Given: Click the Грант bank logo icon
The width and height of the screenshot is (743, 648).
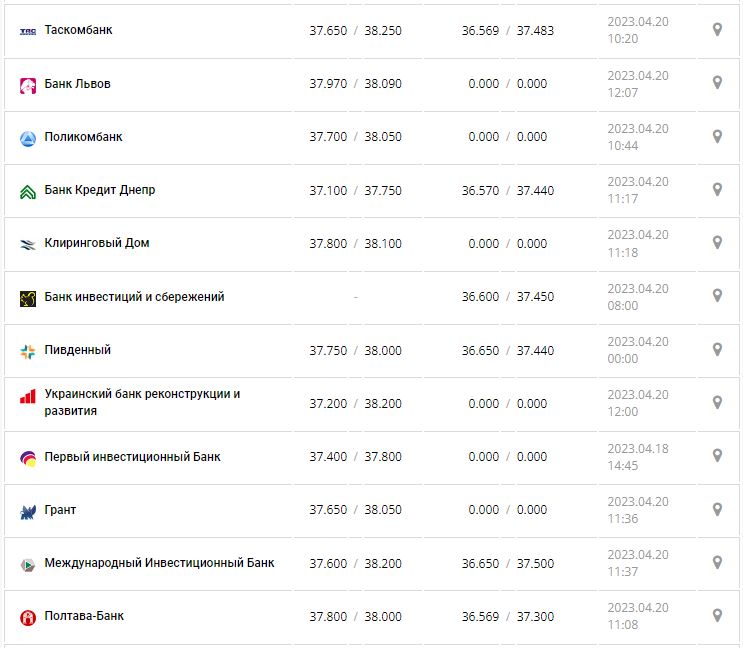Looking at the screenshot, I should pos(28,511).
